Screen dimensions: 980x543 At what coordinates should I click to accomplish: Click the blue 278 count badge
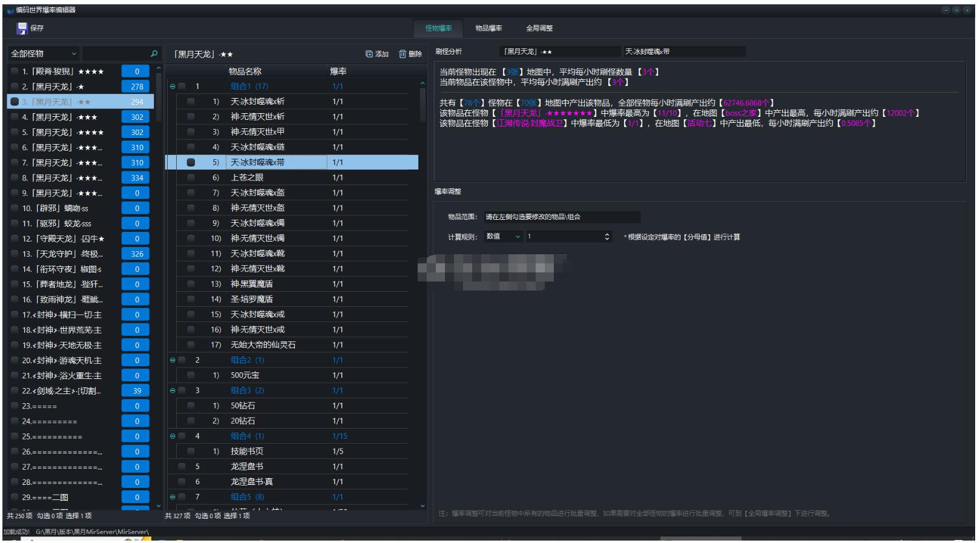137,87
